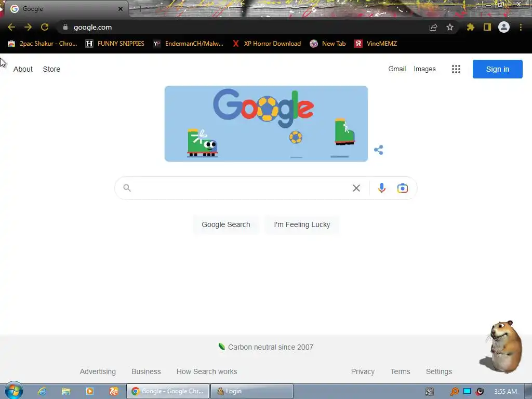Click the About link

pyautogui.click(x=23, y=69)
